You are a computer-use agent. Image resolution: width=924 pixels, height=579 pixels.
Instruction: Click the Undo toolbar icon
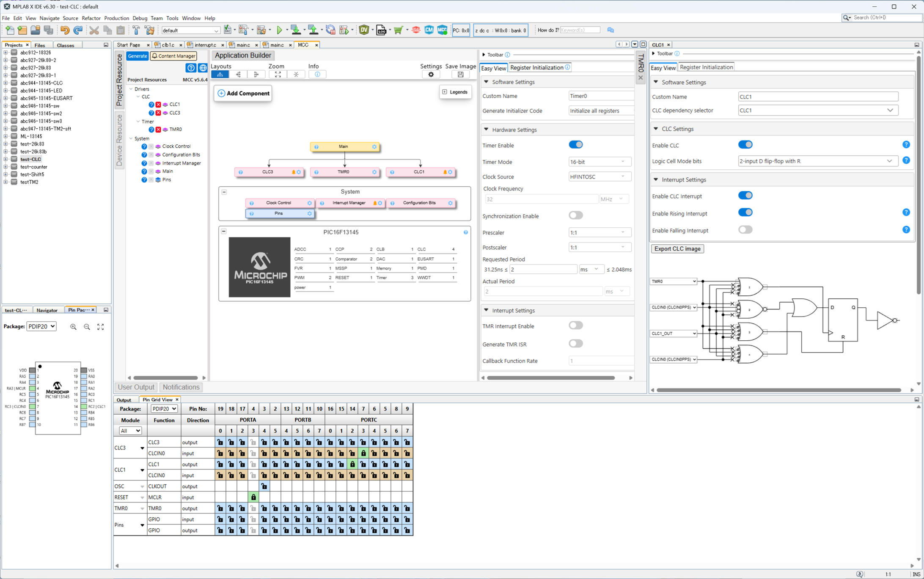click(x=65, y=30)
